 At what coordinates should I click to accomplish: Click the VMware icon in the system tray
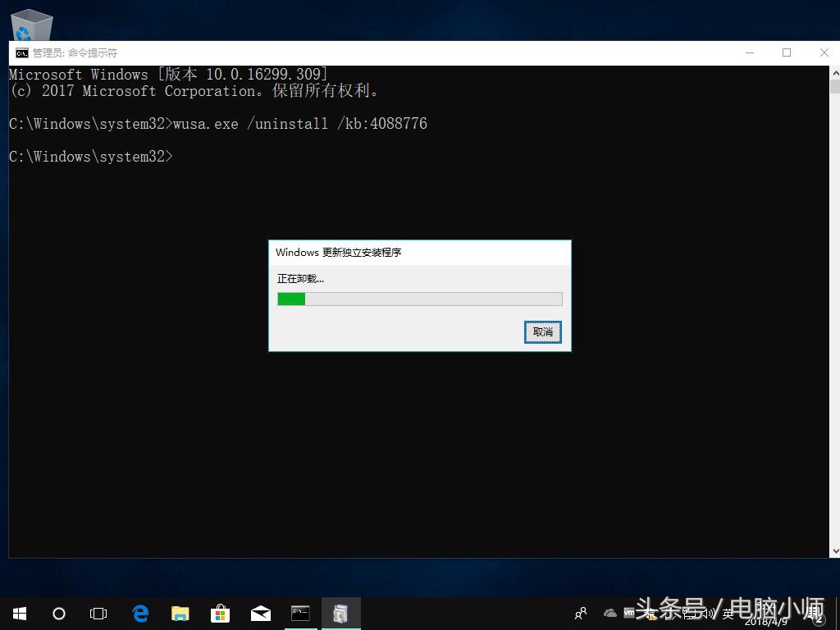[628, 611]
